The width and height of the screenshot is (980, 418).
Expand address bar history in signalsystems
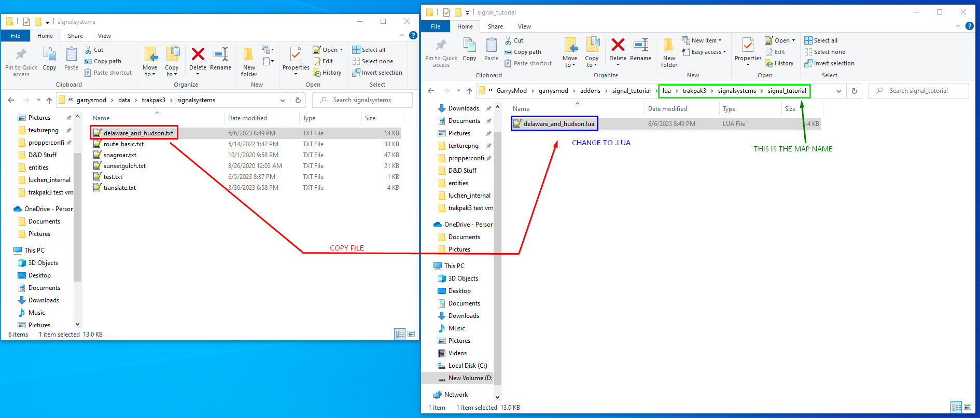[283, 100]
